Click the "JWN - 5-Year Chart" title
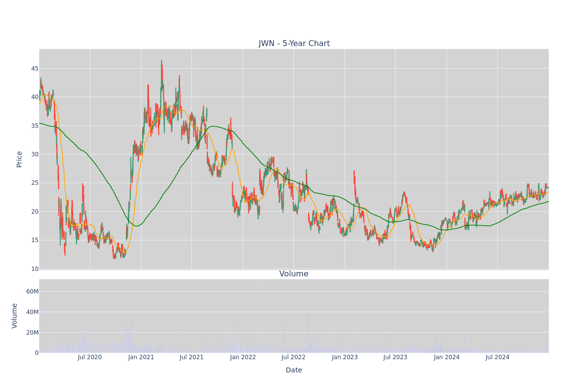Screen dimensions: 588x392 click(x=294, y=44)
